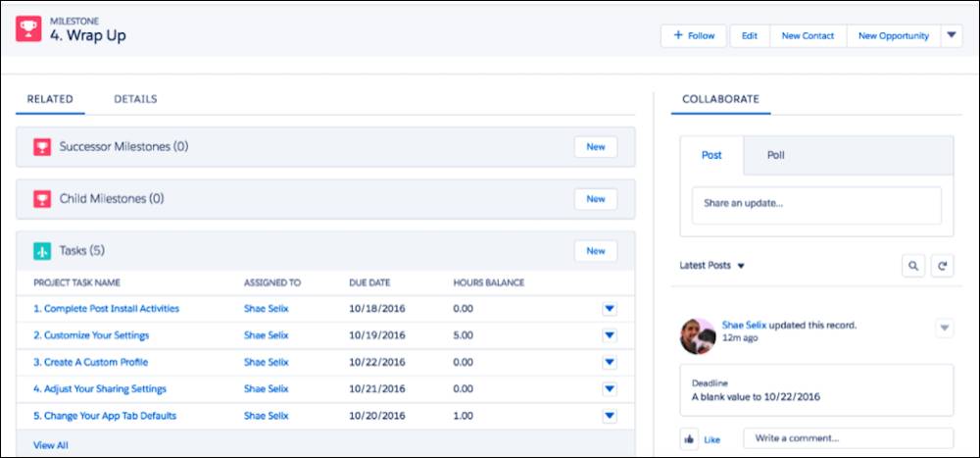Click the Like link on the post
This screenshot has width=980, height=458.
click(711, 439)
